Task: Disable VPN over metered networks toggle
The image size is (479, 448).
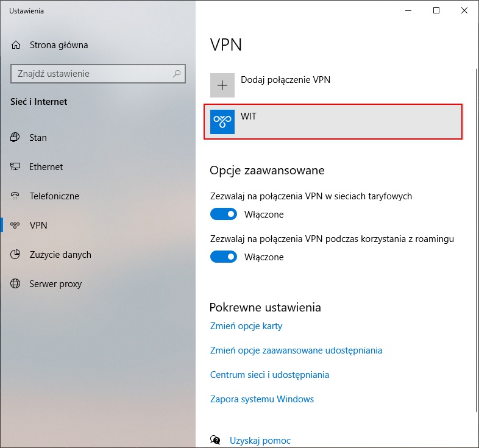Action: [x=223, y=215]
